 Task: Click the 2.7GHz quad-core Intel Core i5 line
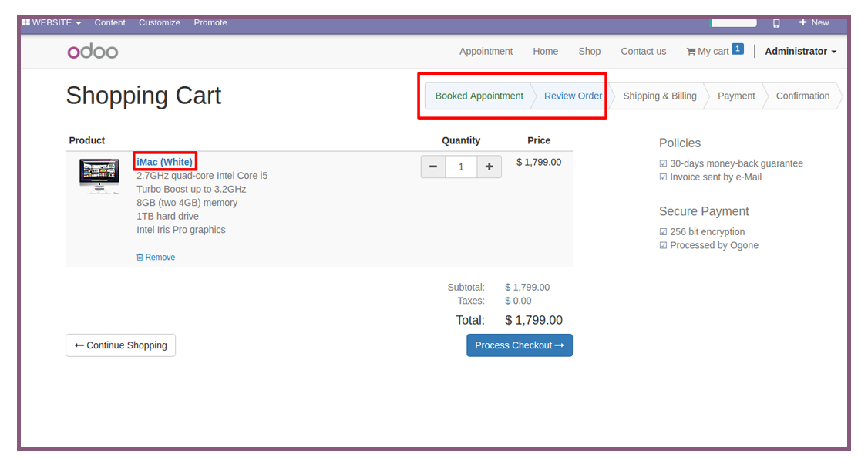202,176
